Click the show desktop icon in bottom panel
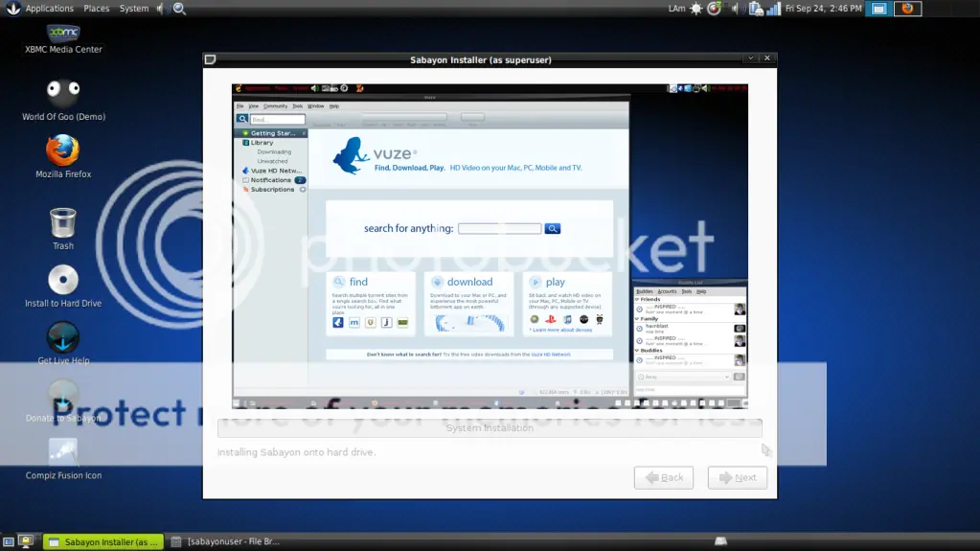This screenshot has height=551, width=980. [8, 541]
